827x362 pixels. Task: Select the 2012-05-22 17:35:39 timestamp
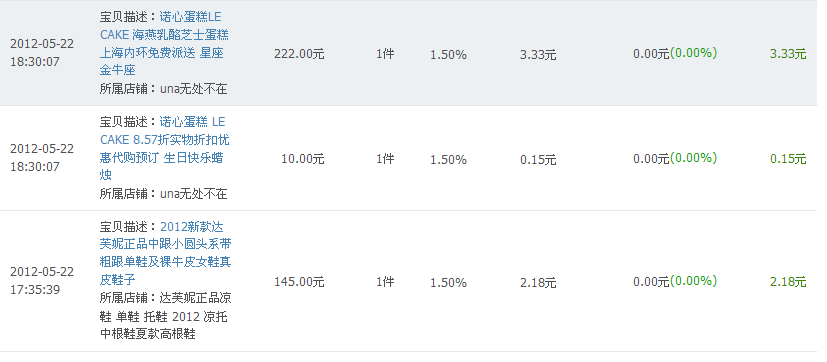[42, 281]
